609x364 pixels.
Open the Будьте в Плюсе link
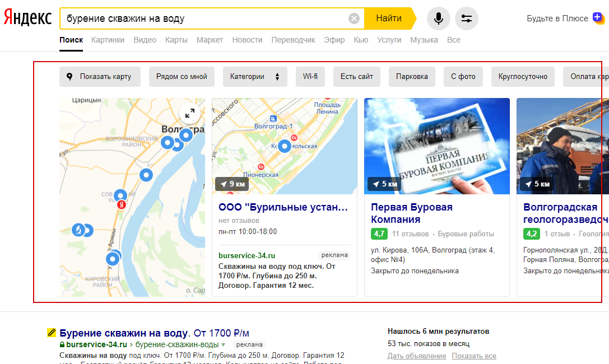click(557, 18)
